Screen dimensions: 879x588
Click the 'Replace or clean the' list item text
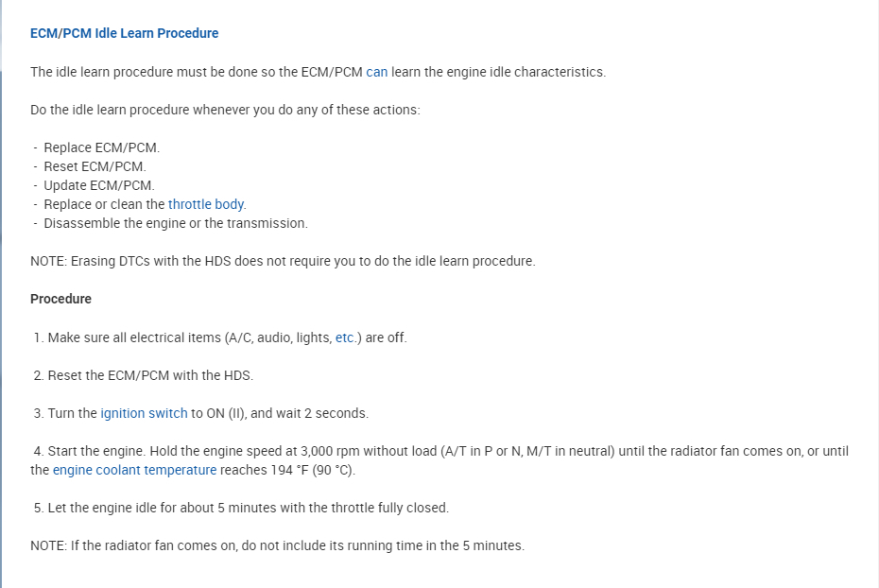pyautogui.click(x=104, y=204)
